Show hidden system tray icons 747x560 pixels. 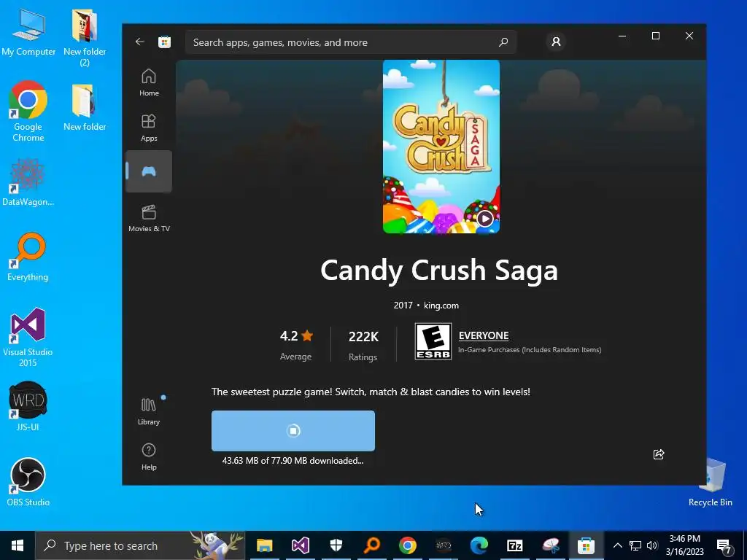tap(617, 545)
